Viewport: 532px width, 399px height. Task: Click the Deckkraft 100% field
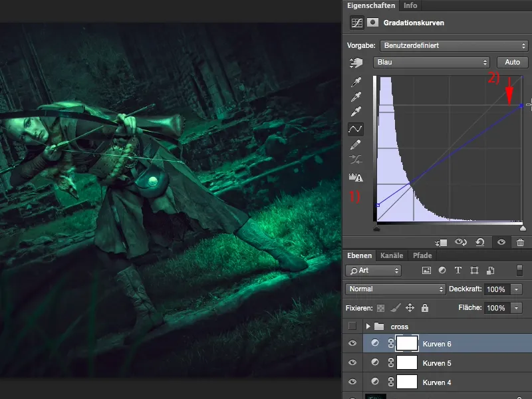[x=497, y=289]
